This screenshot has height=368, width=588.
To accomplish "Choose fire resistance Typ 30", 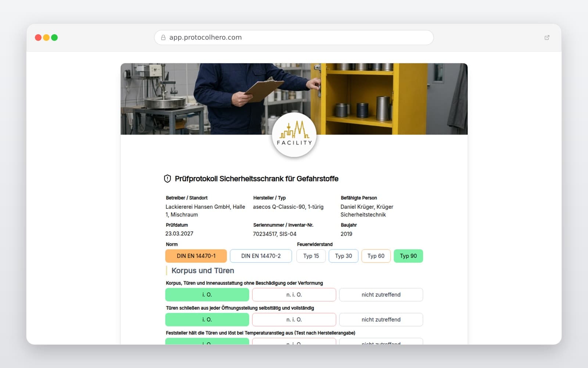I will pyautogui.click(x=344, y=256).
